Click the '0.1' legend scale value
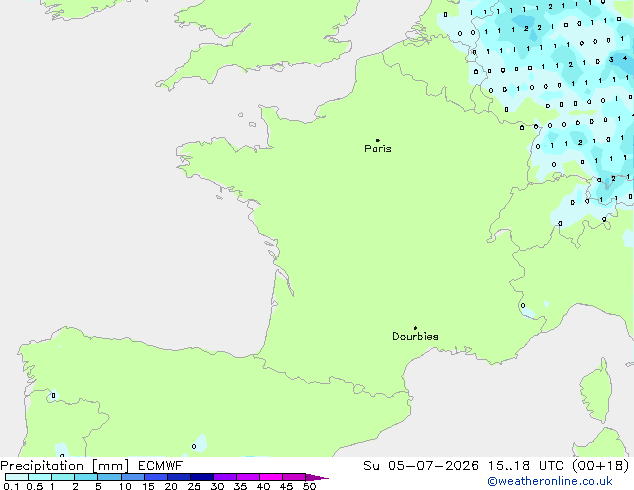 [11, 486]
